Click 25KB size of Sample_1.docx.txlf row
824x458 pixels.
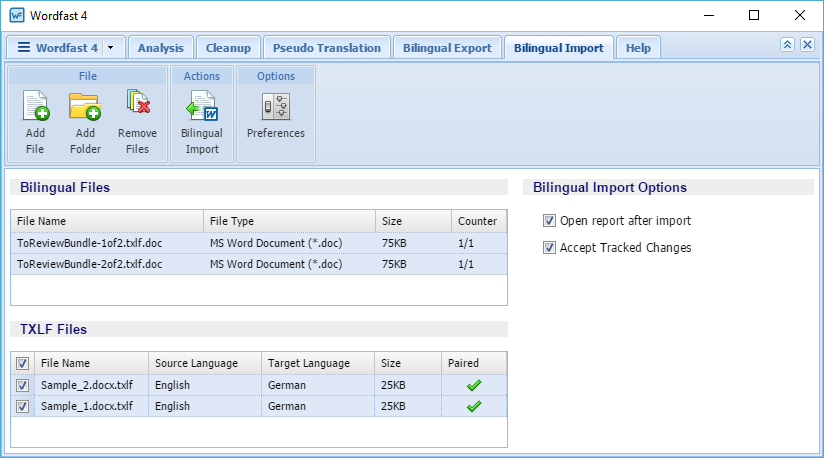tap(393, 406)
